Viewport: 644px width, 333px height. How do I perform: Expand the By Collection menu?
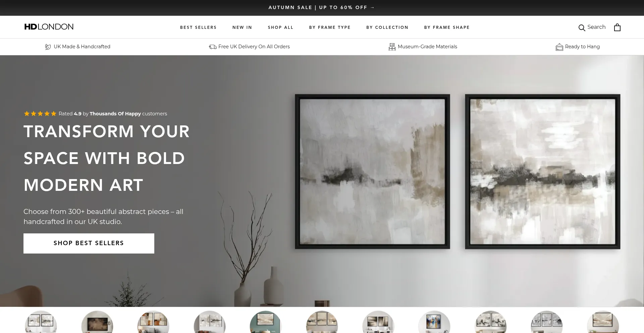(387, 27)
